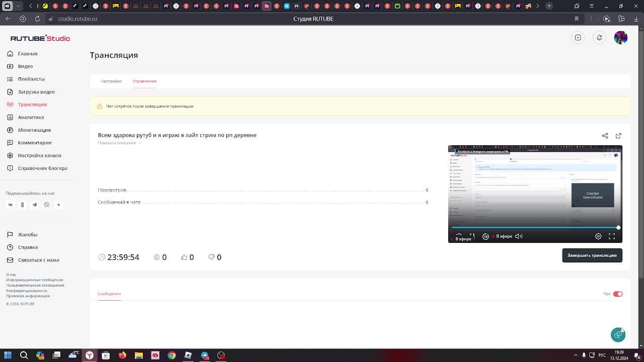
Task: Go back with the browser back arrow
Action: (8, 19)
